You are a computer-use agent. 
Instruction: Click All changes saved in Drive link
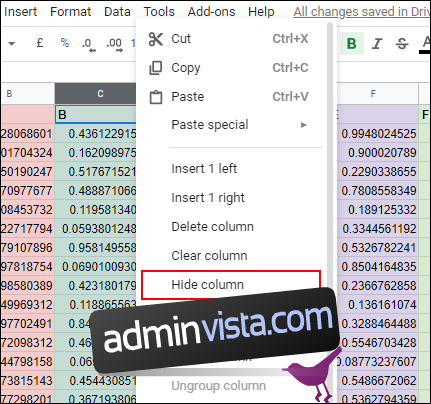coord(362,12)
